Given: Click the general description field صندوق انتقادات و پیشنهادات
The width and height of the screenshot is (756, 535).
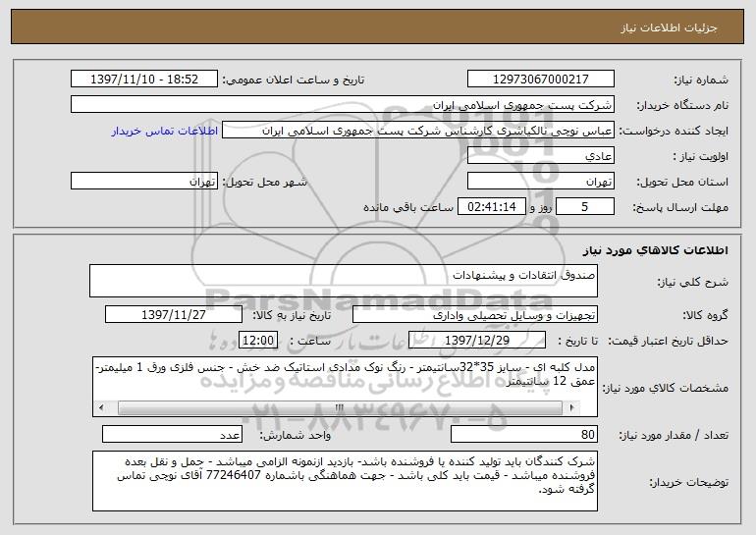Looking at the screenshot, I should (344, 281).
